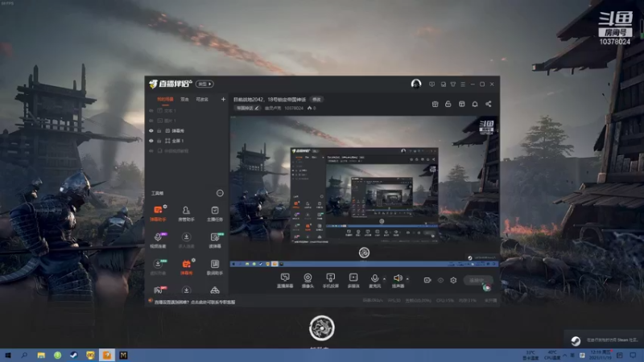Add a 摄像头 camera source
Screen dimensions: 644x362
click(308, 281)
